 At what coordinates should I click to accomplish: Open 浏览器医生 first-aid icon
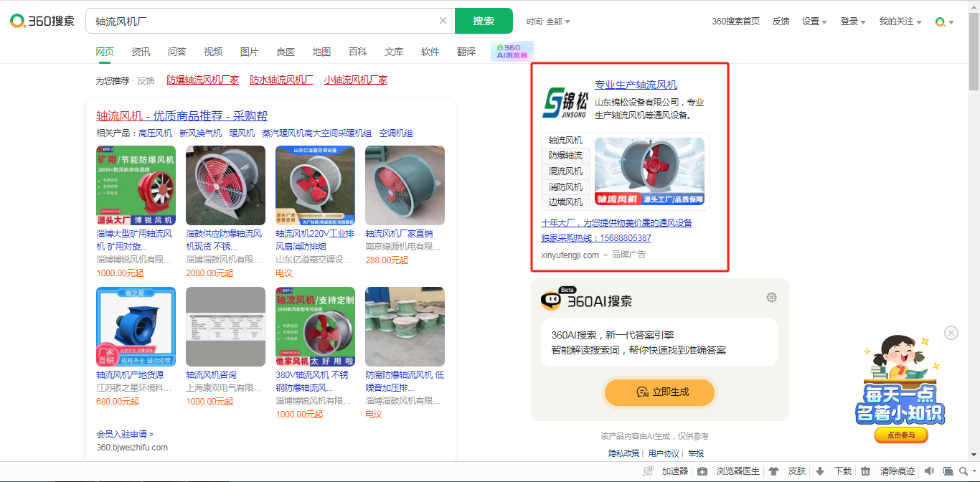pyautogui.click(x=702, y=471)
